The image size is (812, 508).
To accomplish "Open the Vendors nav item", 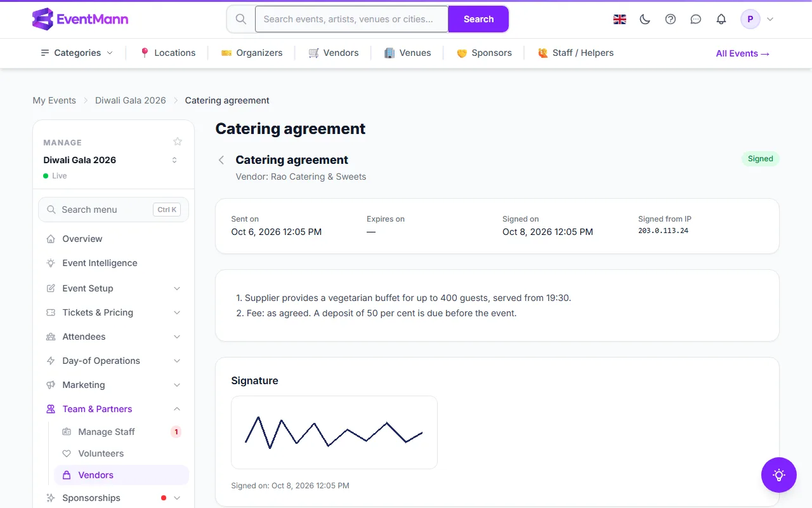I will 334,53.
